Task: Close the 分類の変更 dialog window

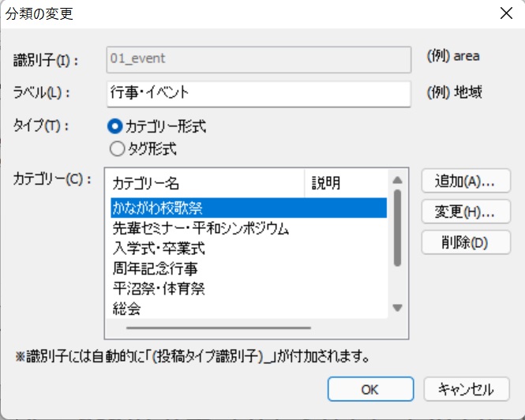Action: click(x=505, y=13)
